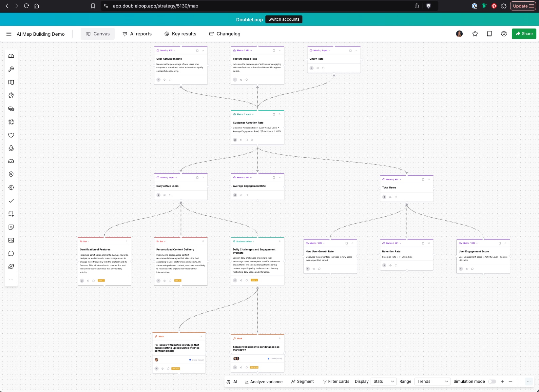Star this map as favorite
This screenshot has height=392, width=539.
[475, 34]
